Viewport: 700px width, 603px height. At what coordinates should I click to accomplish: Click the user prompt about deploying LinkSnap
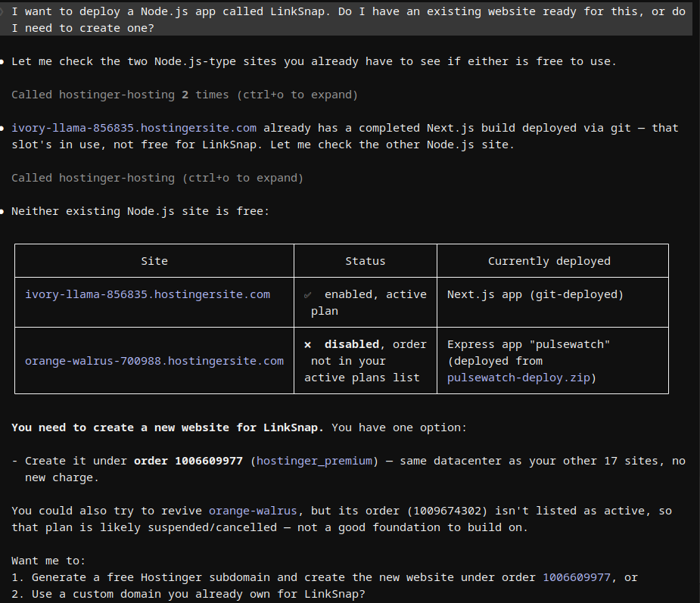point(348,20)
